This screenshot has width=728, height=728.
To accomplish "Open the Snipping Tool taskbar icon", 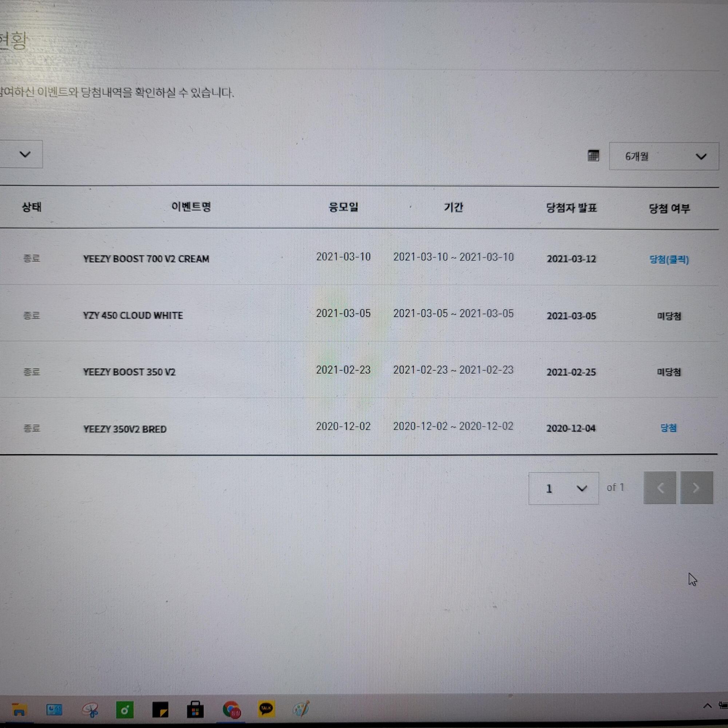I will pos(90,710).
